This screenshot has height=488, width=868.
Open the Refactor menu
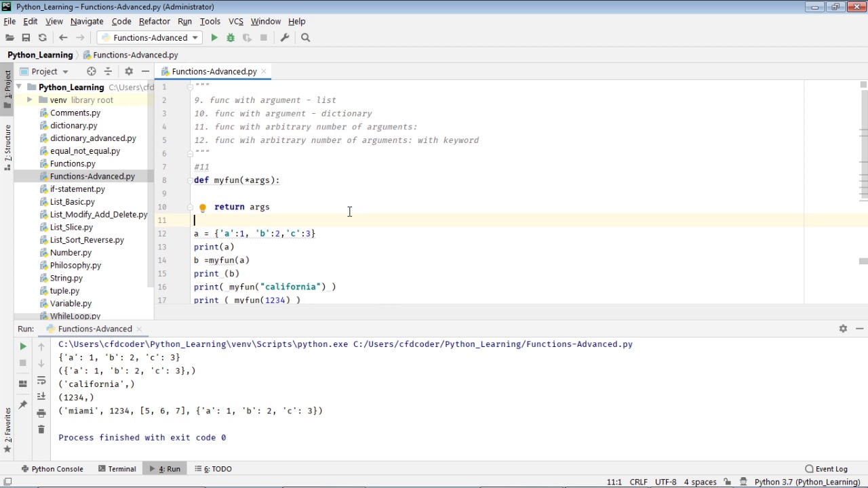155,21
